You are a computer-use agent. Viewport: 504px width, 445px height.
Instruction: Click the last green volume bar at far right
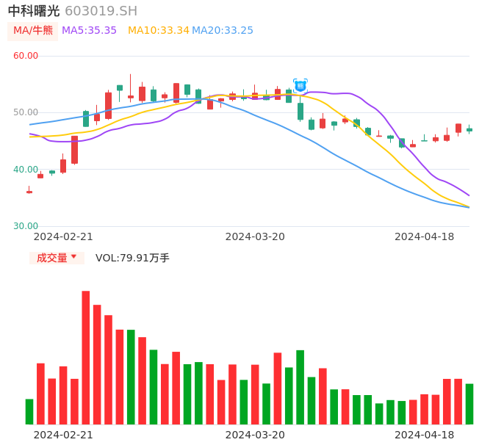469,403
